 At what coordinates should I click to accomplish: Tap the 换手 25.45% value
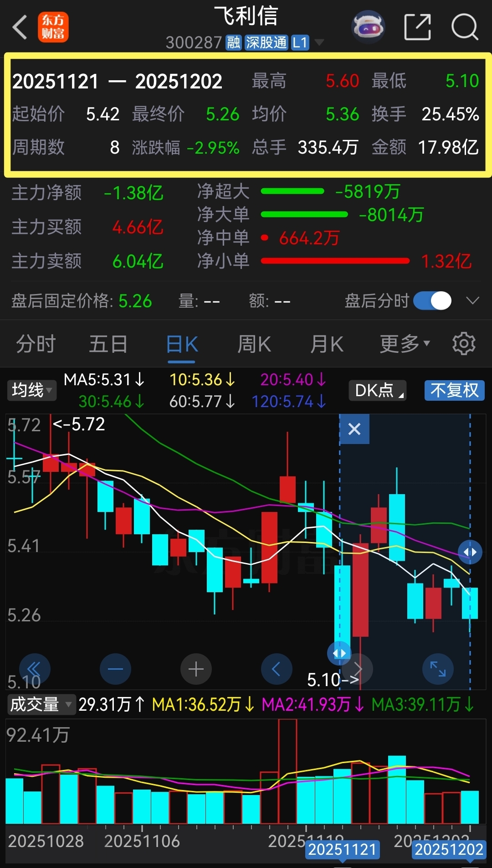pos(450,114)
